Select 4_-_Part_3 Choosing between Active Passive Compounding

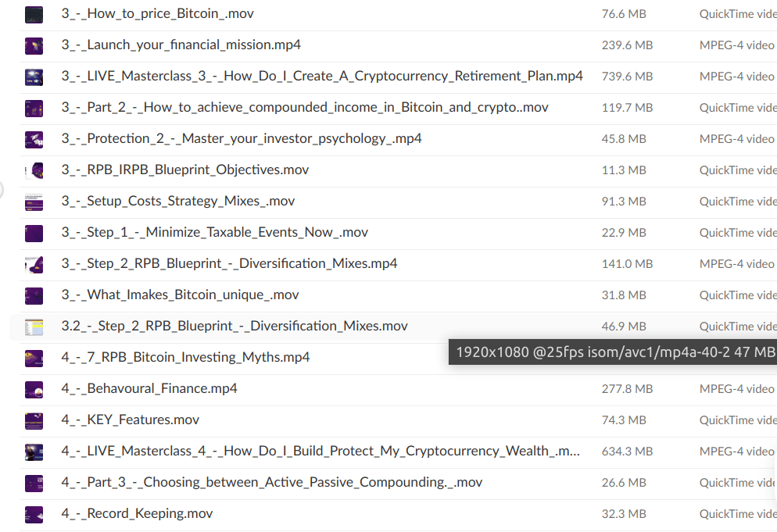[x=271, y=483]
